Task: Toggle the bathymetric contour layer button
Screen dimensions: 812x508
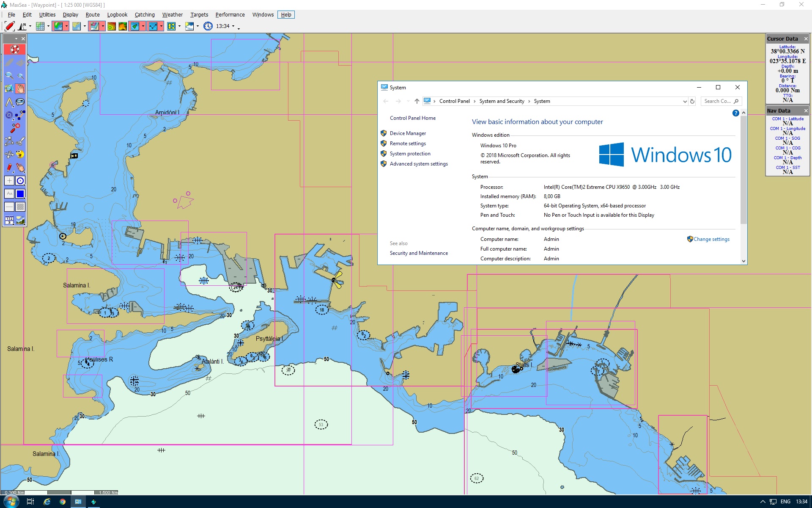Action: [x=112, y=26]
